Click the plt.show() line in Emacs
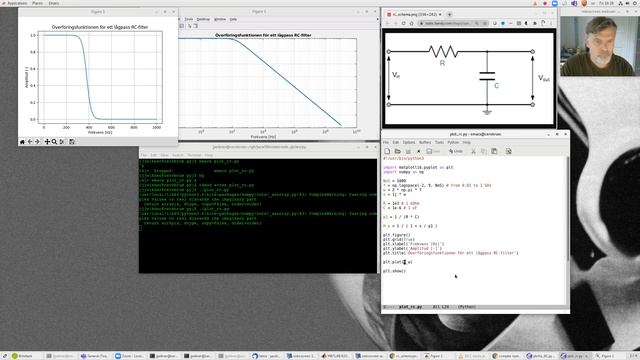 pos(394,271)
